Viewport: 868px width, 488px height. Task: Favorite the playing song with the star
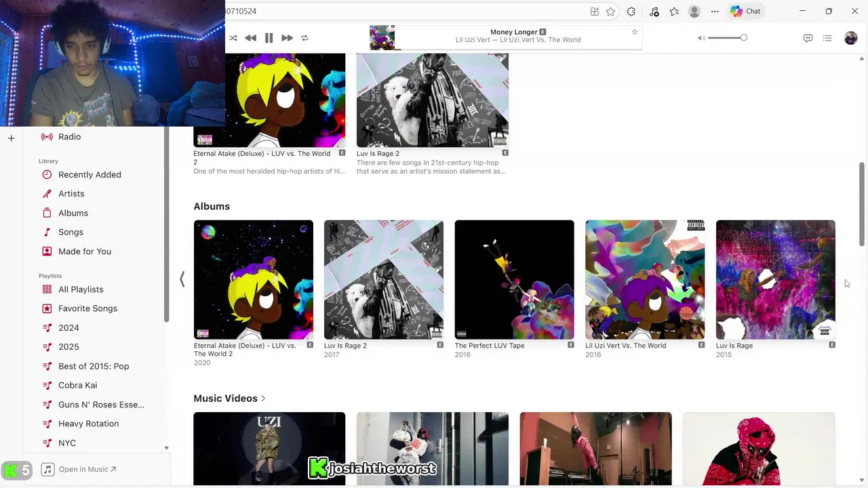[635, 32]
